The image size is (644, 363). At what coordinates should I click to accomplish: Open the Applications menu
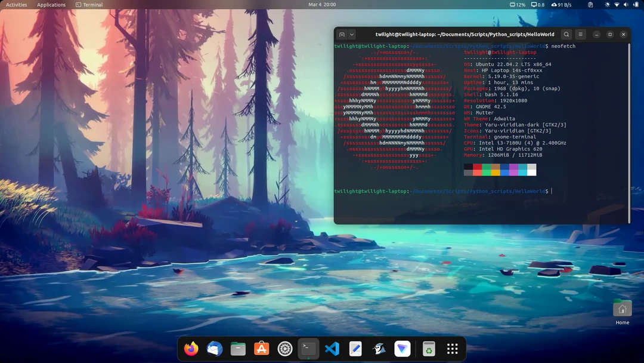(51, 5)
